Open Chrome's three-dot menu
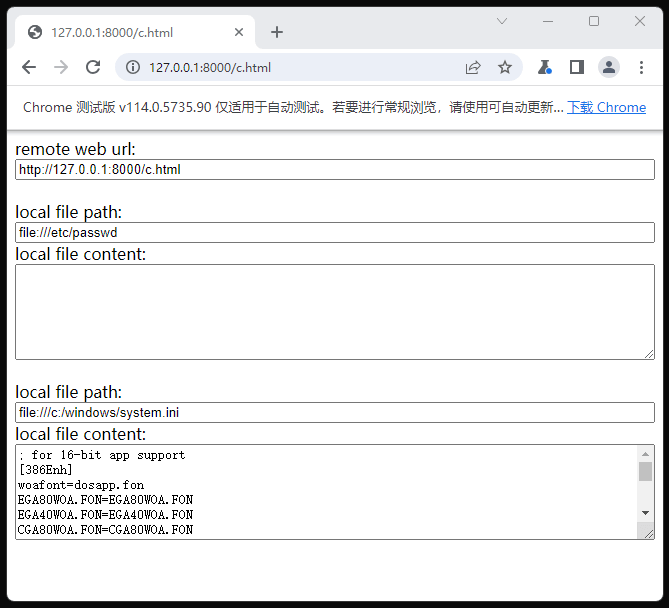 coord(641,67)
